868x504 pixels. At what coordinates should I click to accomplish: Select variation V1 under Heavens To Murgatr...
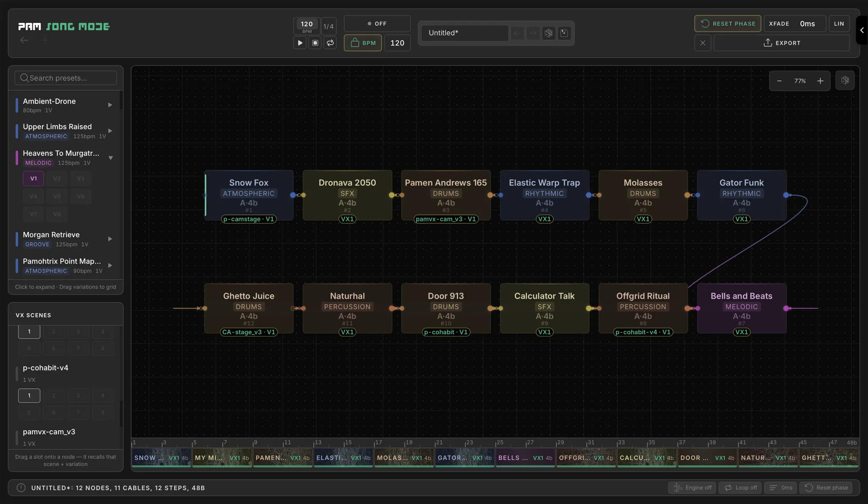(x=33, y=179)
